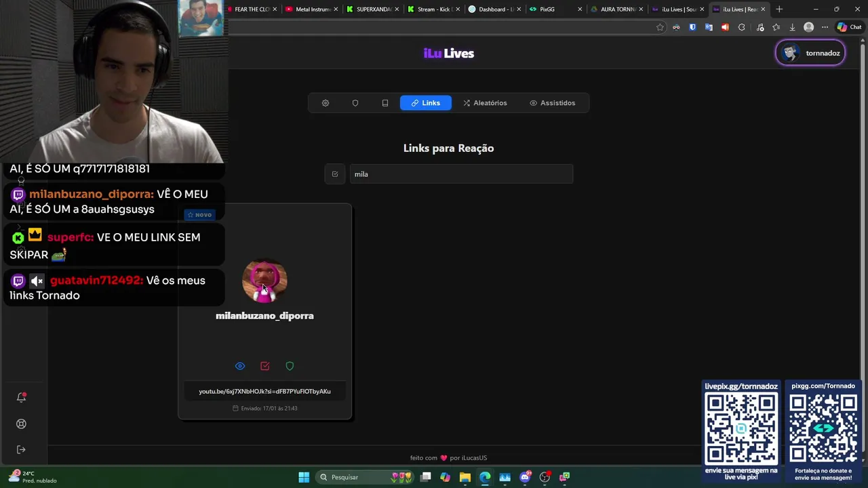This screenshot has width=868, height=488.
Task: Click the red extension icon in browser toolbar
Action: tap(725, 27)
